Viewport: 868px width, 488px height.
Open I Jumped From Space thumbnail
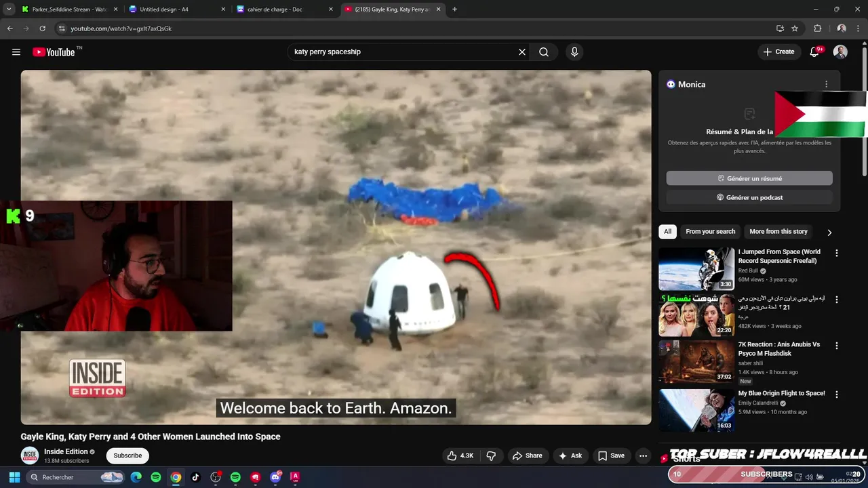696,269
